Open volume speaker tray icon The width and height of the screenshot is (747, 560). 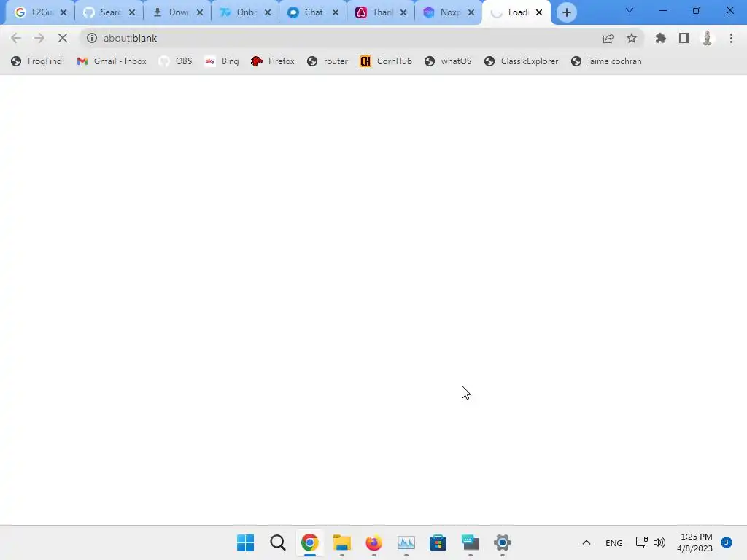pos(659,542)
